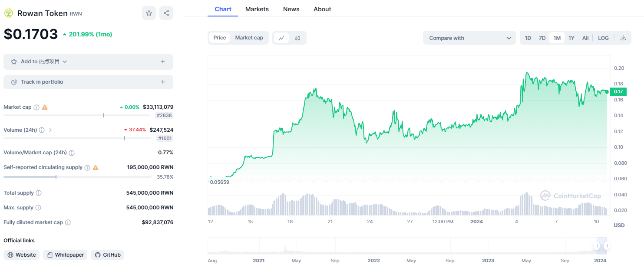Screen dimensions: 644x264
Task: Open Volume (24h) info icon
Action: 42,130
